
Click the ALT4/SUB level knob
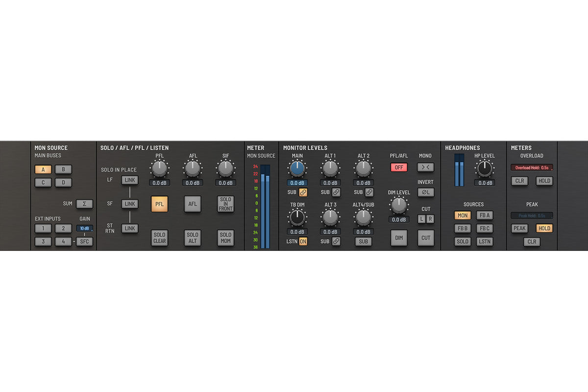tap(363, 218)
